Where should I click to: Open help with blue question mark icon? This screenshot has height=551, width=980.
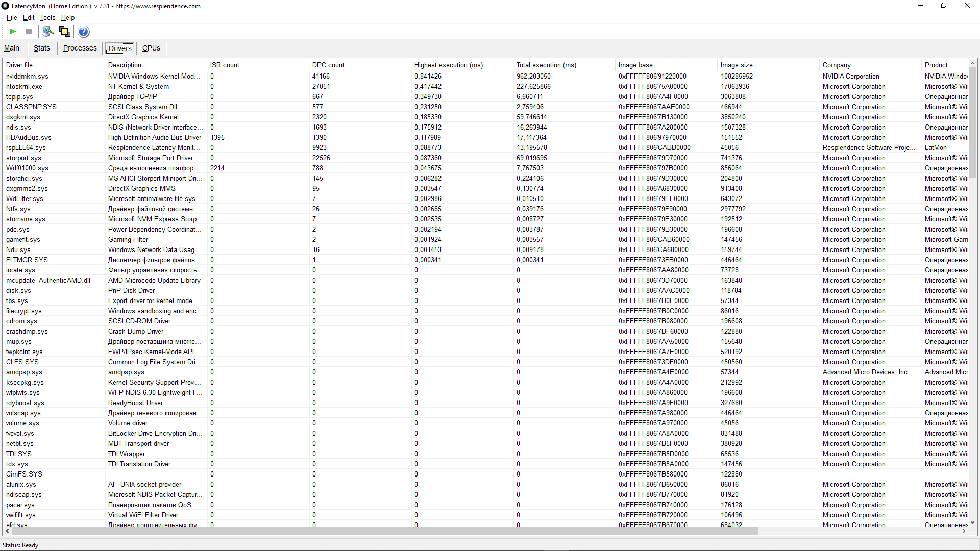(84, 32)
